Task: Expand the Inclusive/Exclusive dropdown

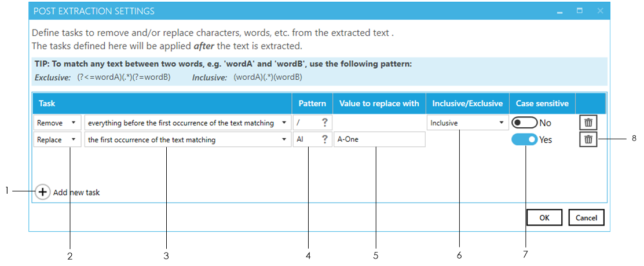Action: coord(467,123)
